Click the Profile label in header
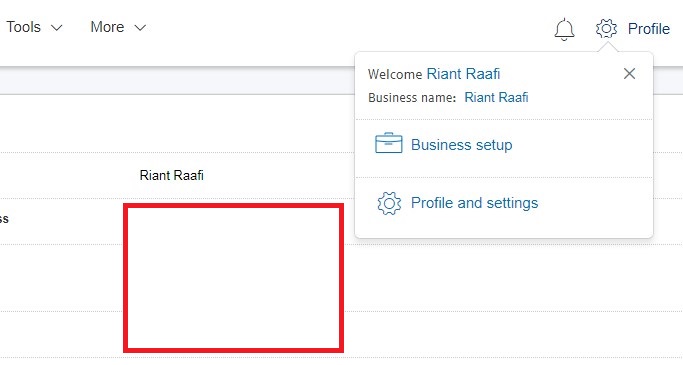The height and width of the screenshot is (365, 683). click(x=649, y=29)
